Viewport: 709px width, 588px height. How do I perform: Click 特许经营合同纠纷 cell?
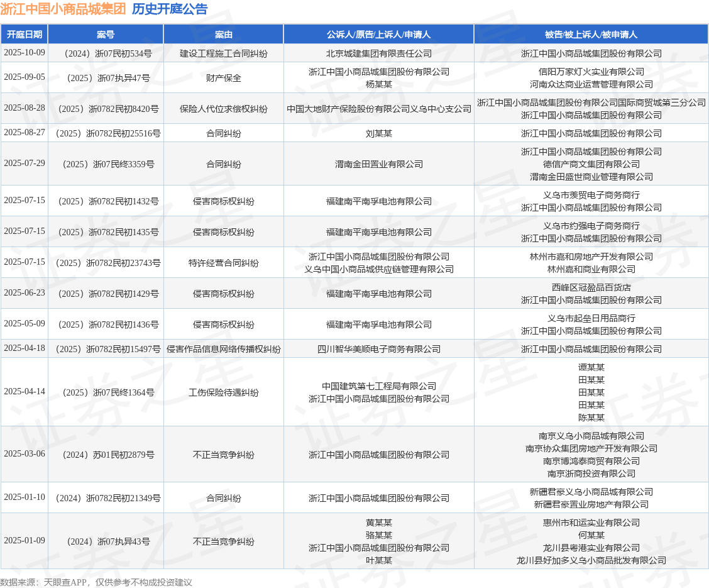tap(223, 262)
